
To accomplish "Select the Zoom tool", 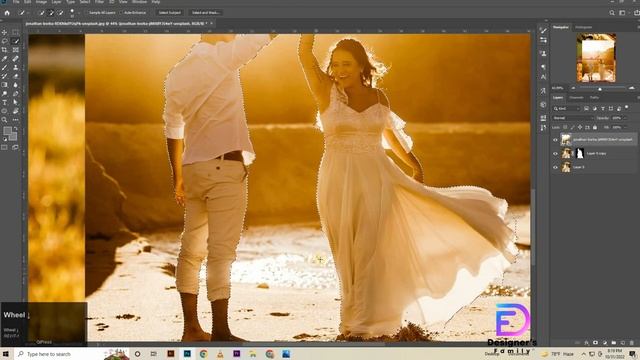I will tap(4, 120).
